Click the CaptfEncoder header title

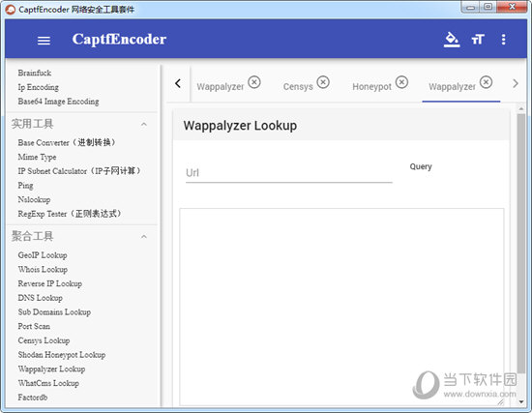pyautogui.click(x=119, y=40)
